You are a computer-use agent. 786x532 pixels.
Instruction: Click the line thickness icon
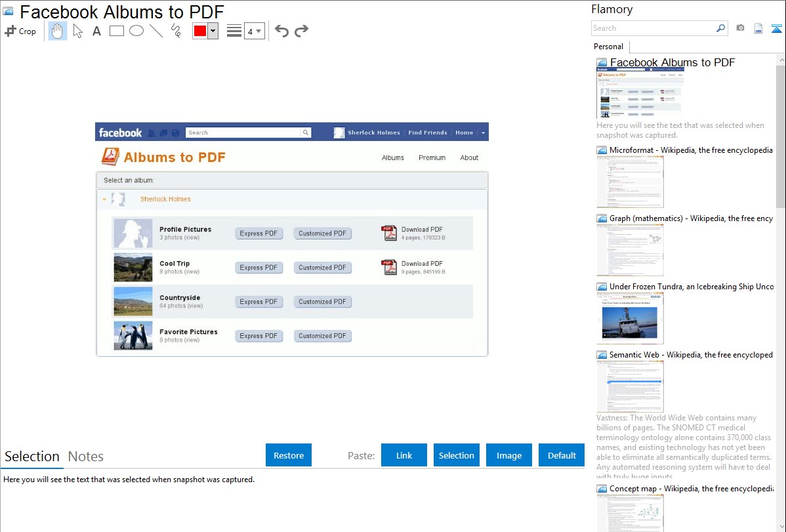point(234,31)
